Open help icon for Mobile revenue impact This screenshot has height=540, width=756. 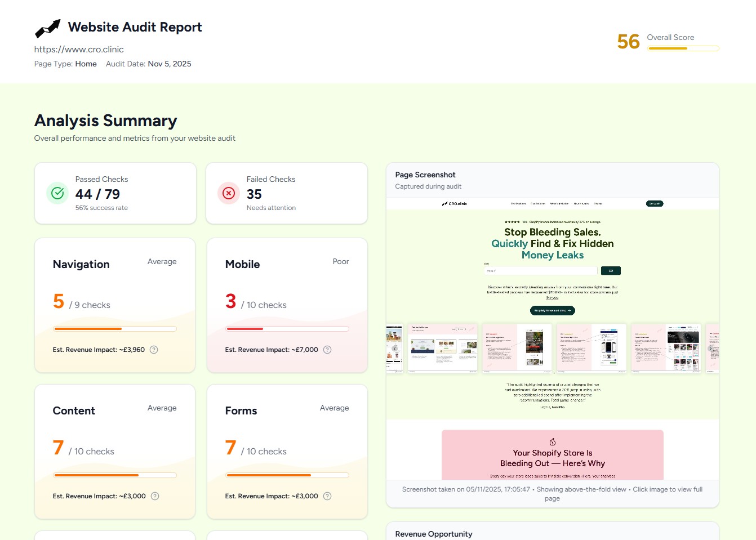[327, 350]
